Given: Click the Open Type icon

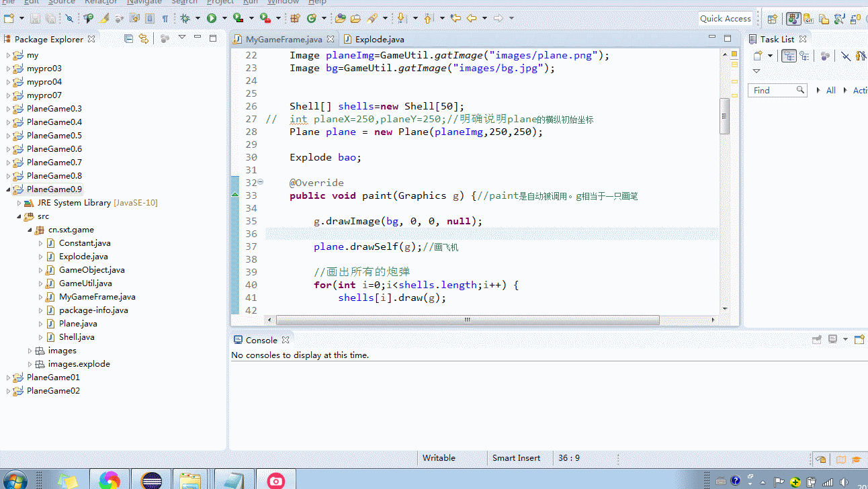Looking at the screenshot, I should (x=340, y=19).
